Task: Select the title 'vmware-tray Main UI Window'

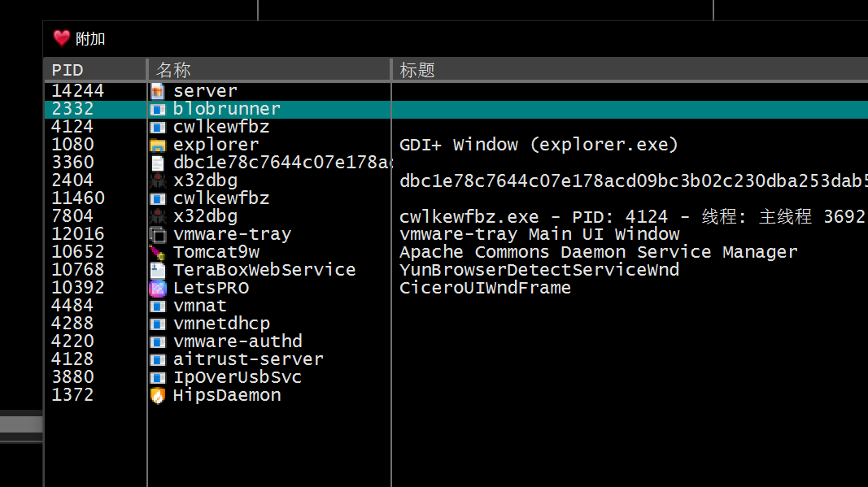Action: pyautogui.click(x=539, y=234)
